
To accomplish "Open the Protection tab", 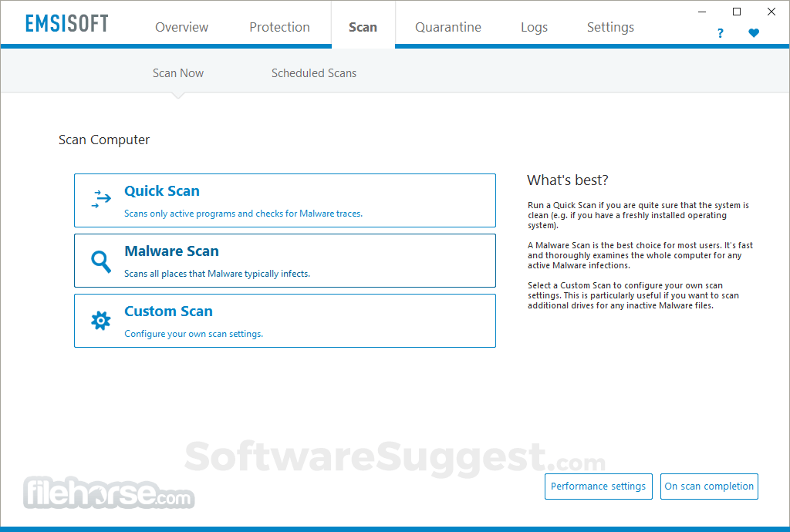I will tap(279, 26).
